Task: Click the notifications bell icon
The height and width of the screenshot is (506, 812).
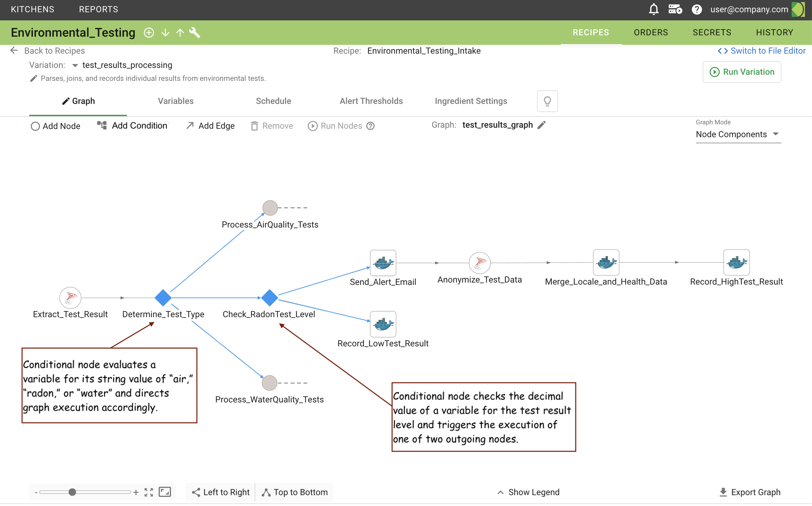Action: point(653,9)
